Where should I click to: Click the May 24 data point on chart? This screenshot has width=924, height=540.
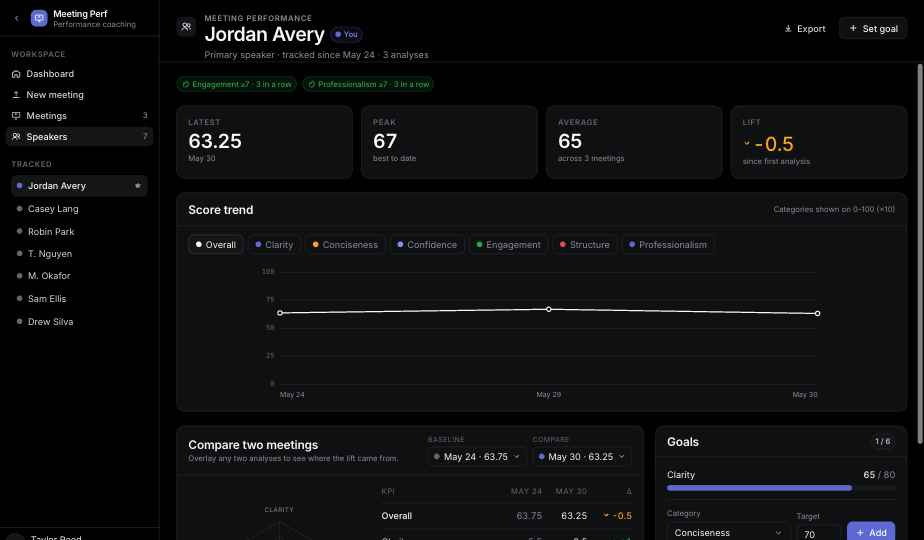280,313
